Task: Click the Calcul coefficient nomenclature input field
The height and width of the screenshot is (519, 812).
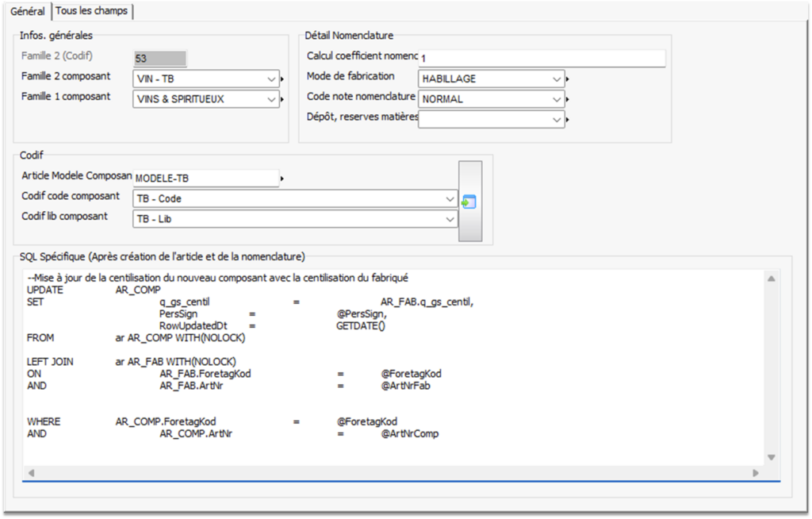Action: (542, 59)
